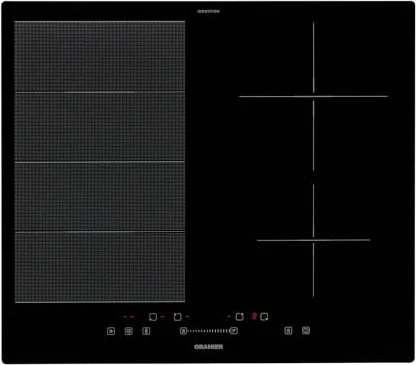Tap the ORANIER brand logo
The width and height of the screenshot is (416, 365).
pyautogui.click(x=208, y=347)
